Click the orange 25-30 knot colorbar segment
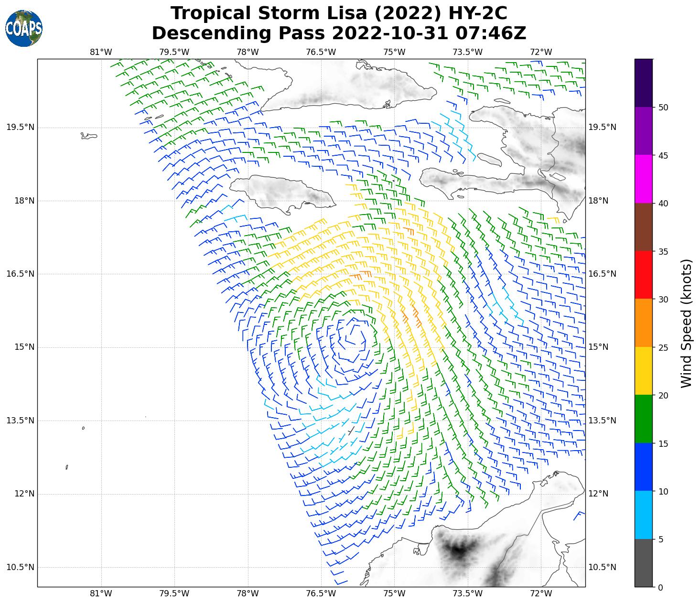Viewport: 700px width, 604px height. point(643,323)
